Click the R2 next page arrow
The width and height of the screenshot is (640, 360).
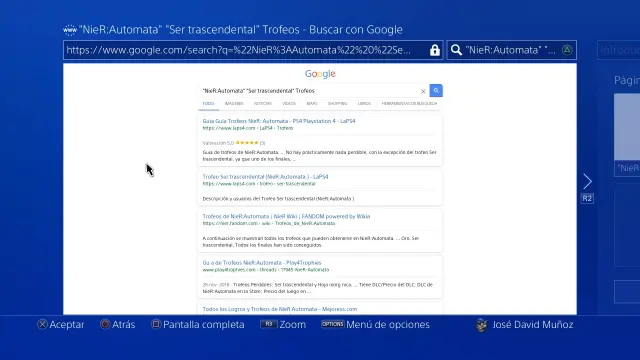587,182
